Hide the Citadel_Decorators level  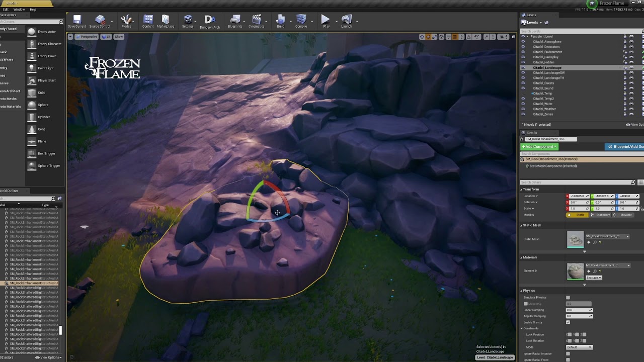point(523,47)
